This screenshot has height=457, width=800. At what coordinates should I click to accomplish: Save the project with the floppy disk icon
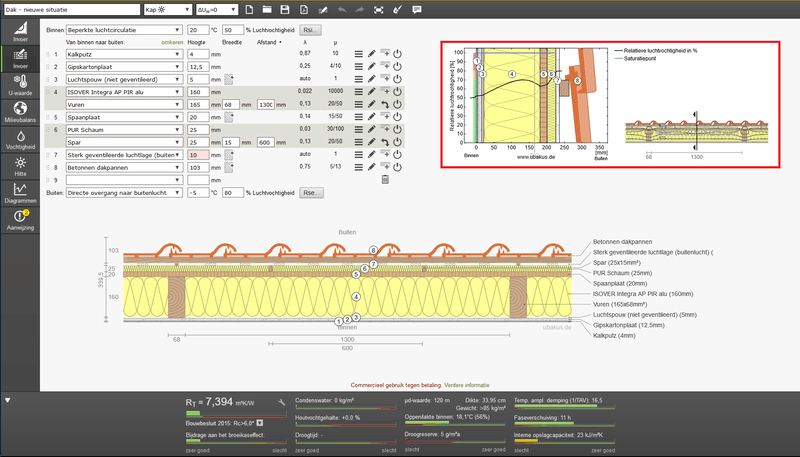click(x=285, y=10)
